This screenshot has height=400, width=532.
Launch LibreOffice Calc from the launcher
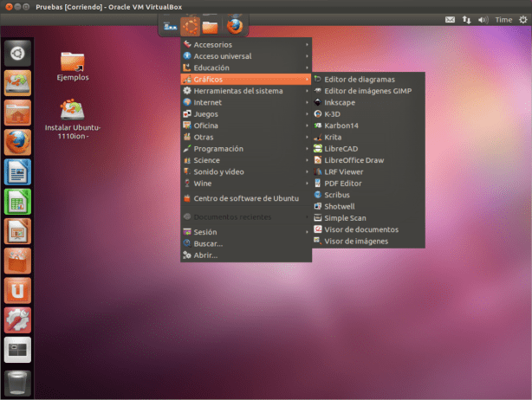point(17,203)
